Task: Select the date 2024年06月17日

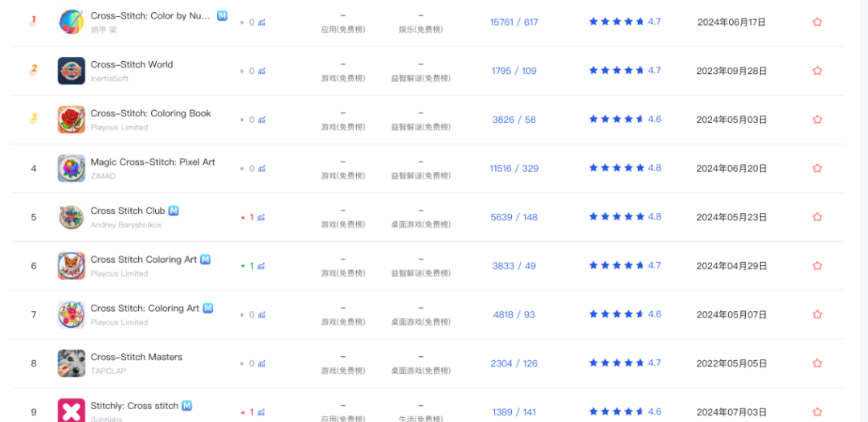Action: pos(731,23)
